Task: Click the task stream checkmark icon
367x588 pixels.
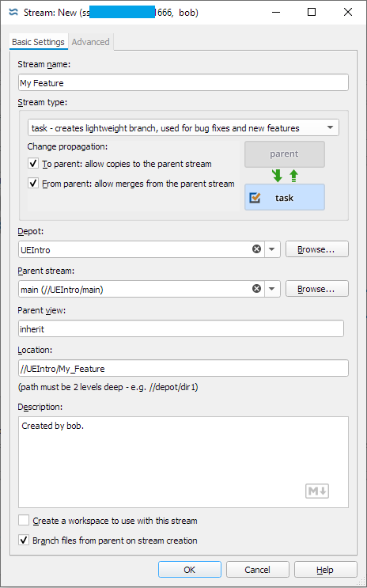Action: pos(255,198)
